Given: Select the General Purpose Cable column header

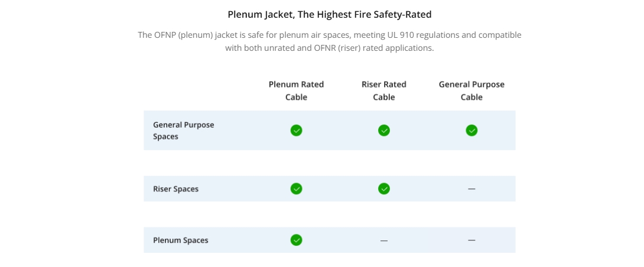Looking at the screenshot, I should (471, 91).
